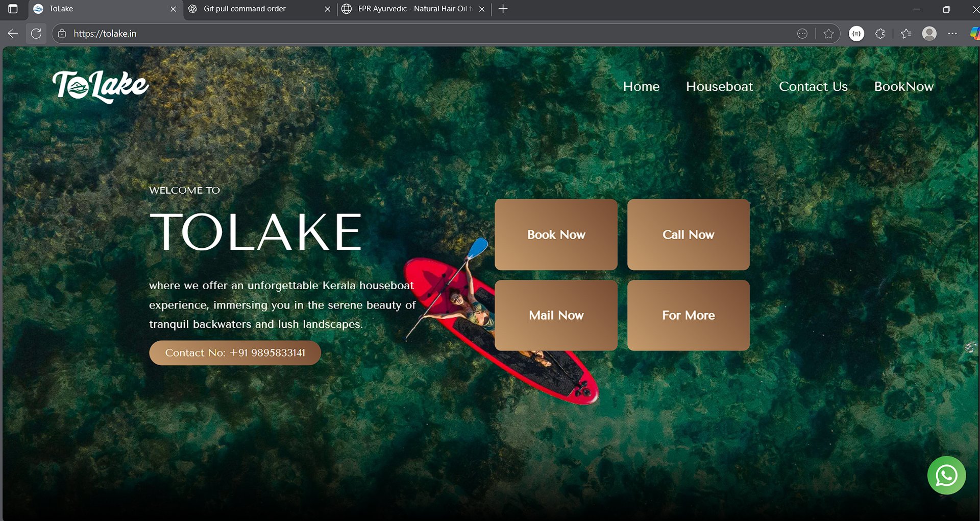Open the Houseboat menu item
Image resolution: width=980 pixels, height=521 pixels.
tap(719, 86)
